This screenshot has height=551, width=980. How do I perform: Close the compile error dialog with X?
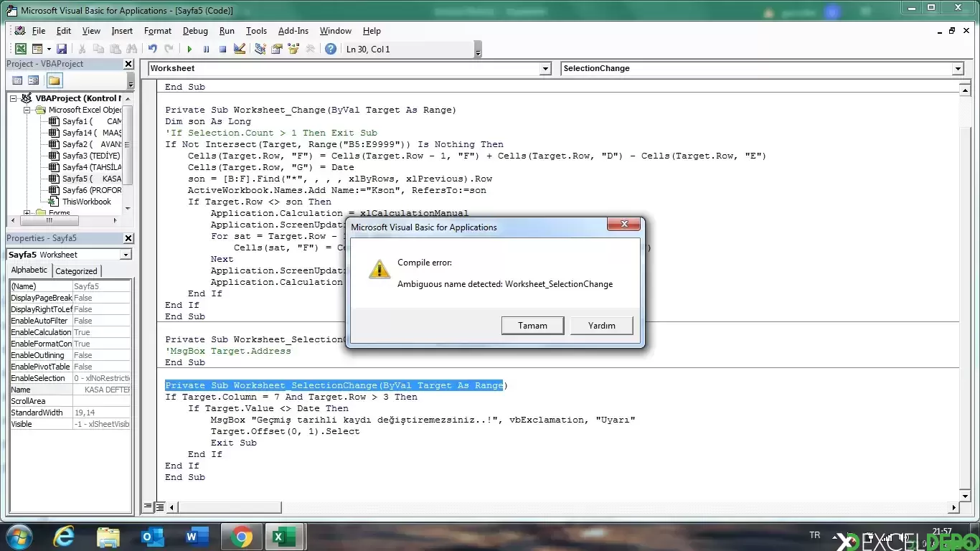point(623,225)
